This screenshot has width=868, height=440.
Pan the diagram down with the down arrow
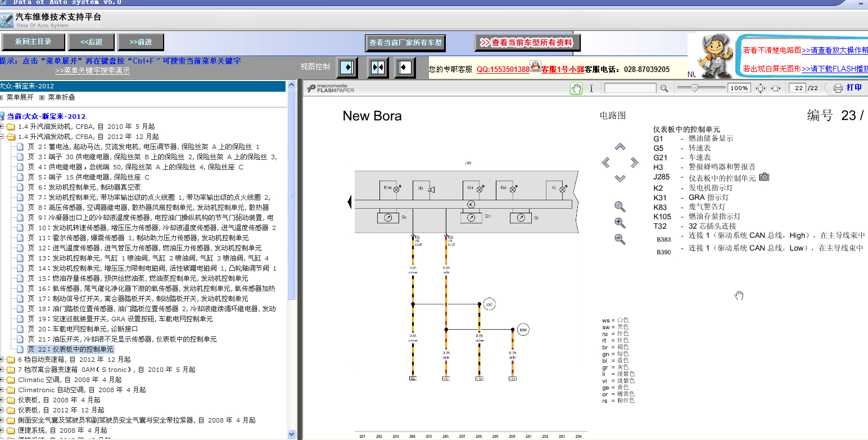tap(620, 178)
